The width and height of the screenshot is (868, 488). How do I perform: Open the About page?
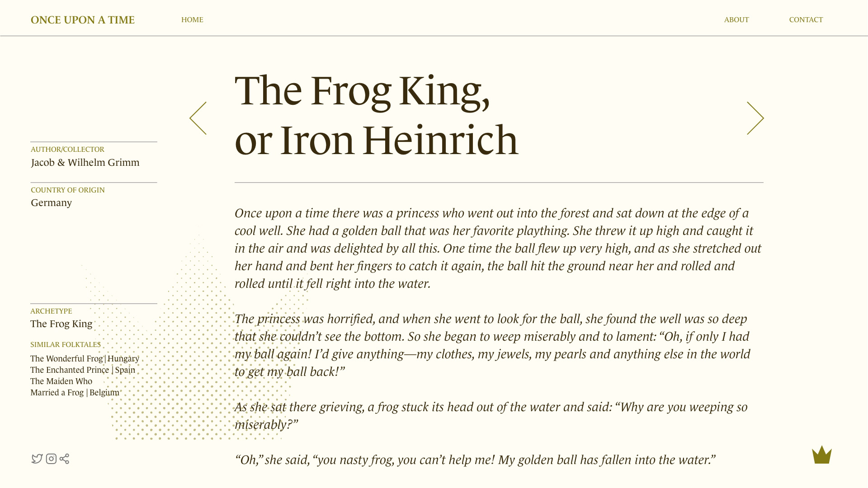[736, 20]
